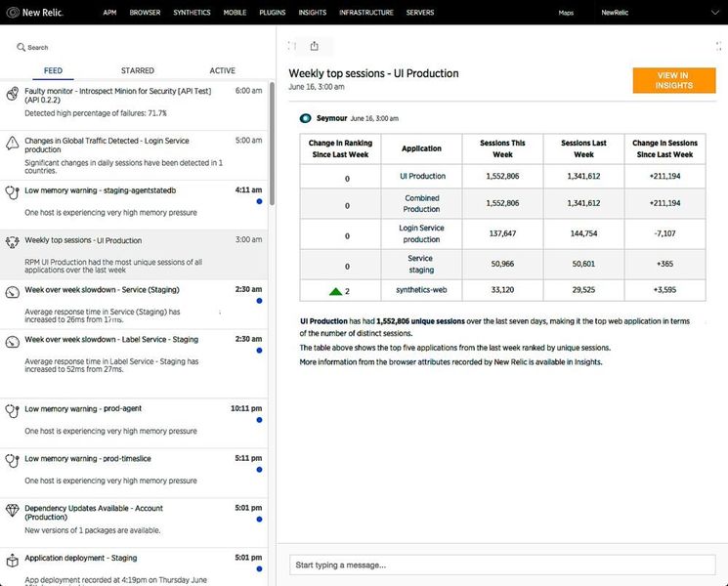Viewport: 728px width, 586px height.
Task: Click the unread dot on Application deployment item
Action: tap(259, 568)
